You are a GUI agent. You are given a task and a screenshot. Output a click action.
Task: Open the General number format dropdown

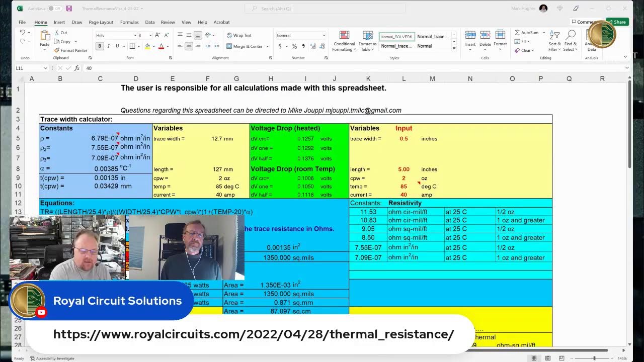pos(324,35)
